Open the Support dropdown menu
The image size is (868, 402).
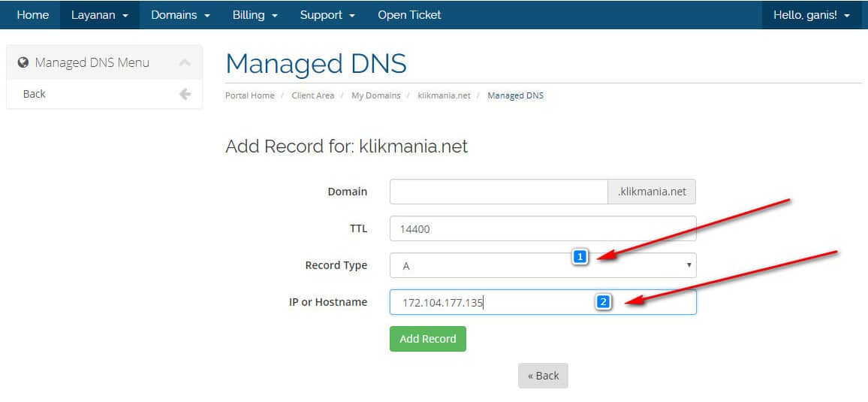327,15
